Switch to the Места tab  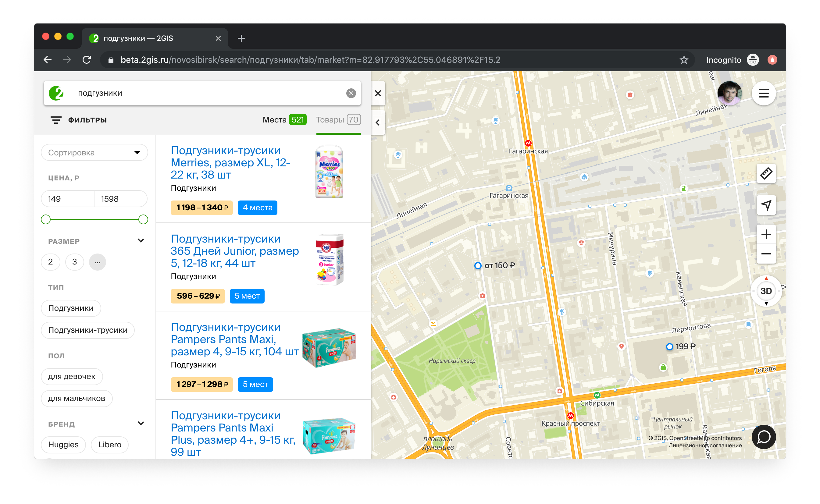pyautogui.click(x=284, y=120)
